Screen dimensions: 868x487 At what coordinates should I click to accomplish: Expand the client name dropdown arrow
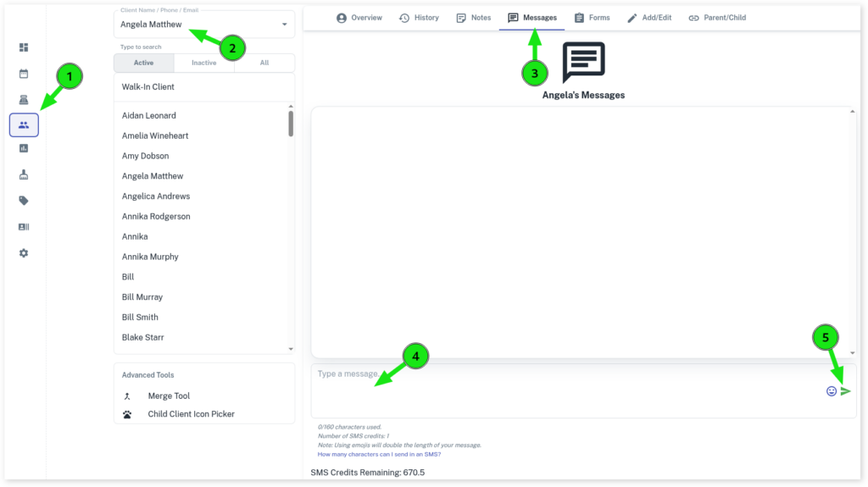pyautogui.click(x=284, y=25)
